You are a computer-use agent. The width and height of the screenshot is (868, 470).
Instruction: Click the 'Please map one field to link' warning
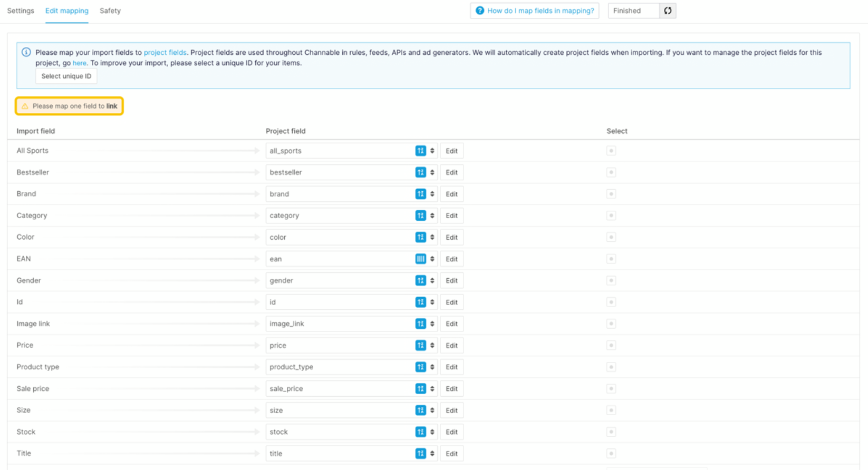pos(70,106)
